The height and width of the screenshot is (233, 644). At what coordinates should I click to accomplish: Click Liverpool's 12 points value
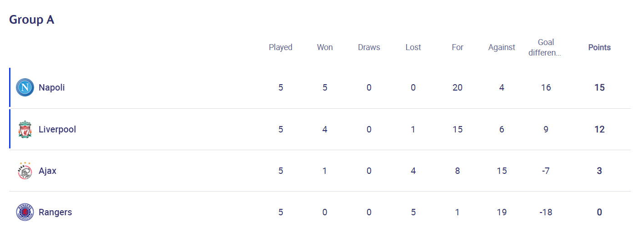click(599, 129)
